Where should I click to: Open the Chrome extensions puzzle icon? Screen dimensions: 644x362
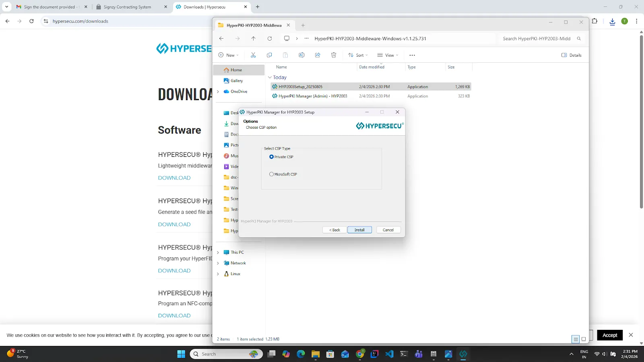point(595,21)
